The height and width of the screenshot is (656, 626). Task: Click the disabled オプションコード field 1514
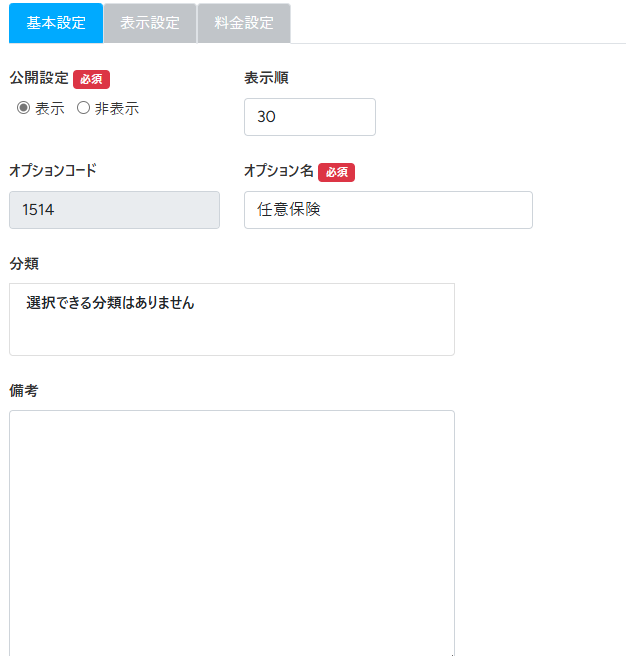(x=114, y=210)
